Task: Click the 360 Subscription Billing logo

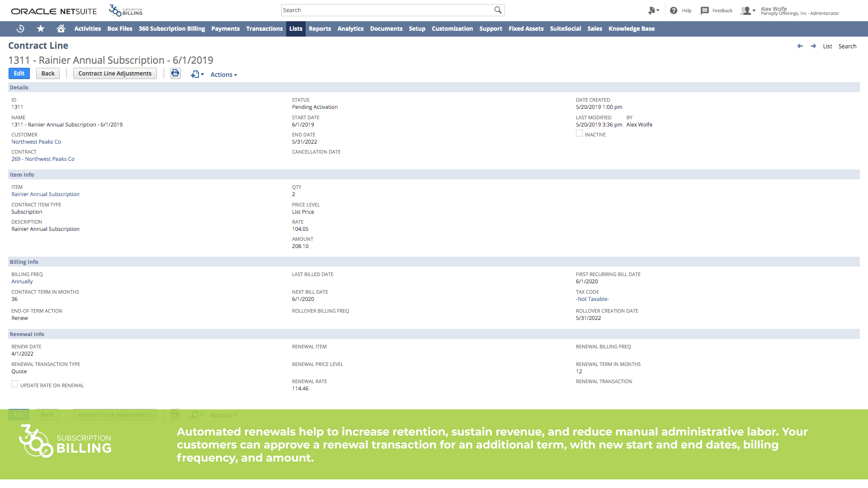Action: click(126, 10)
